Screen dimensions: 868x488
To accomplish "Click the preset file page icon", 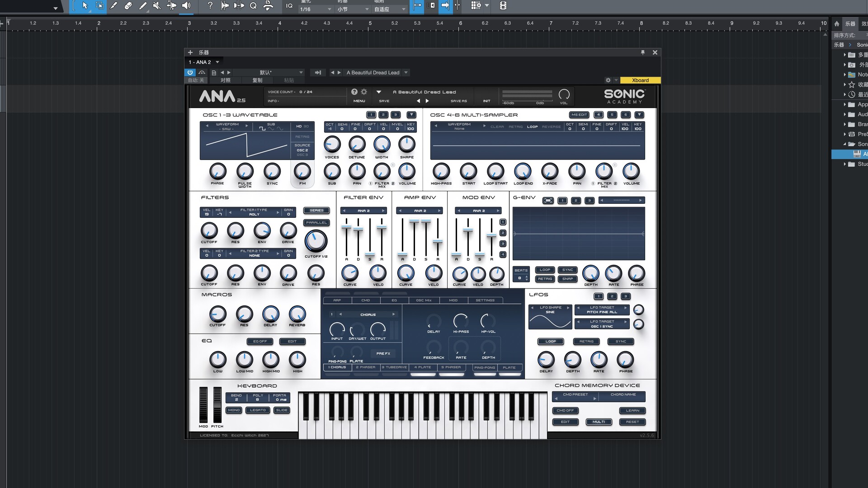I will (214, 73).
